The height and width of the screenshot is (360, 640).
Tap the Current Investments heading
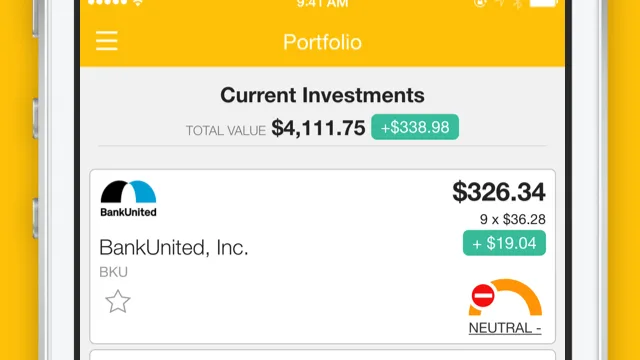coord(322,95)
